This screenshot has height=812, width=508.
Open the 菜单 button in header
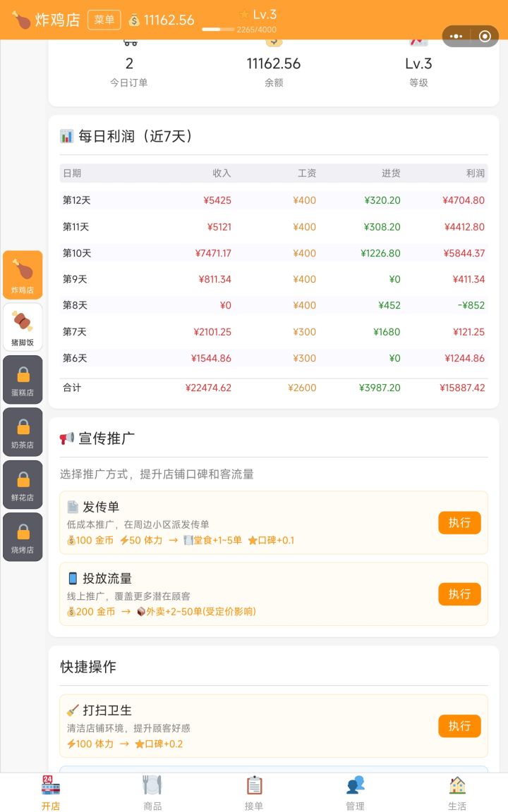[104, 20]
